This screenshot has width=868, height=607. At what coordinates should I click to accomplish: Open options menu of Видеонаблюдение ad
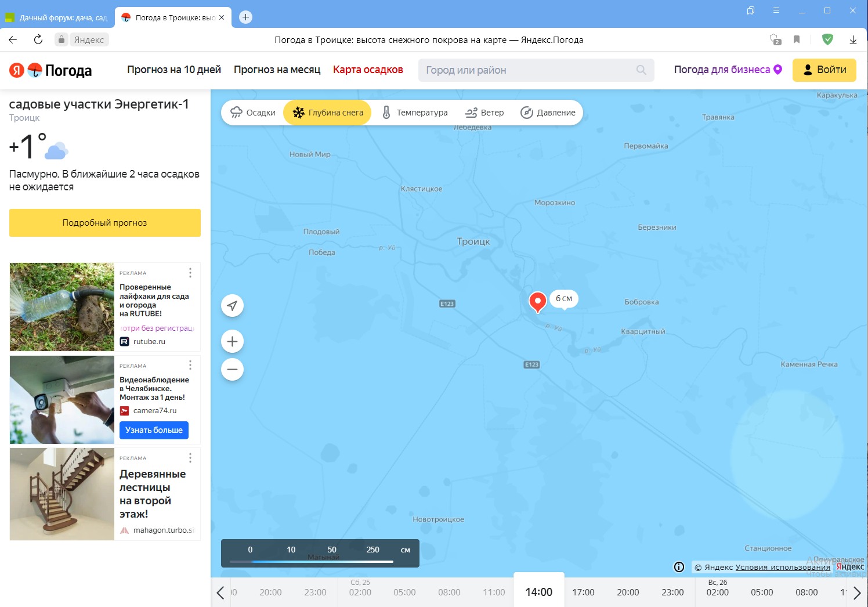tap(190, 365)
